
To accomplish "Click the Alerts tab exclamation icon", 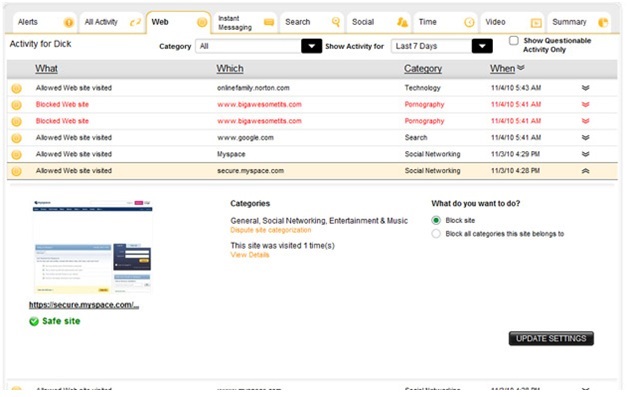I will click(x=68, y=22).
